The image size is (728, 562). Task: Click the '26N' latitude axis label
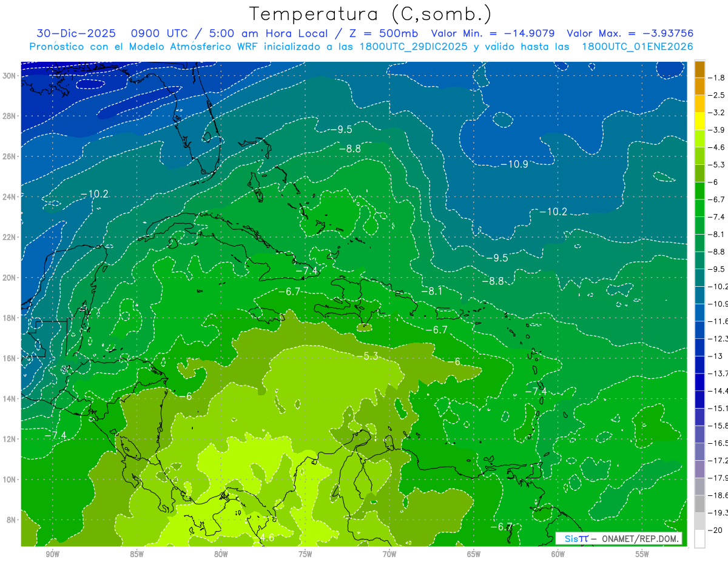[x=10, y=156]
